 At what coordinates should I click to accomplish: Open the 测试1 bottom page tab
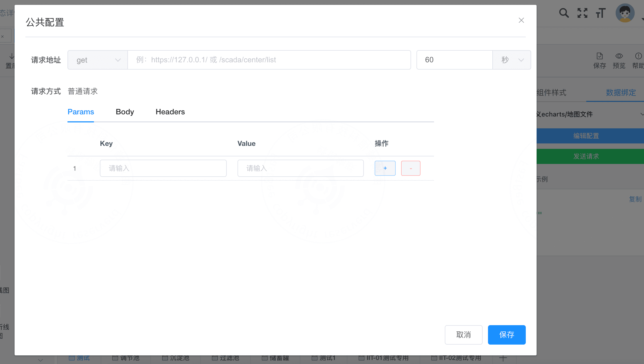[323, 358]
